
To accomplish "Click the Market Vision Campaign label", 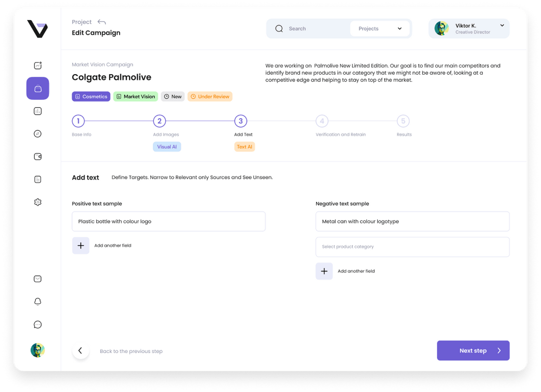I will (103, 65).
